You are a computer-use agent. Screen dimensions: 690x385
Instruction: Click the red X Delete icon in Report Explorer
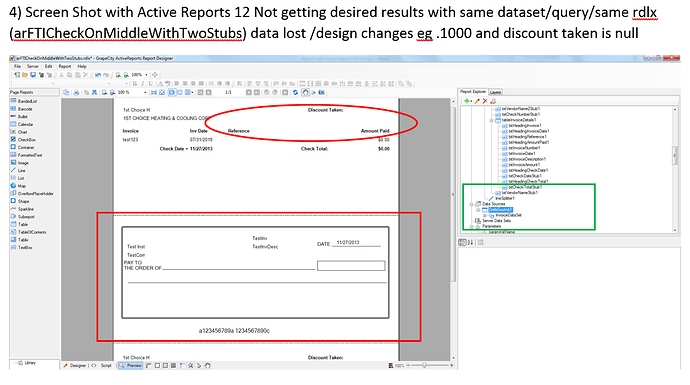click(x=485, y=101)
